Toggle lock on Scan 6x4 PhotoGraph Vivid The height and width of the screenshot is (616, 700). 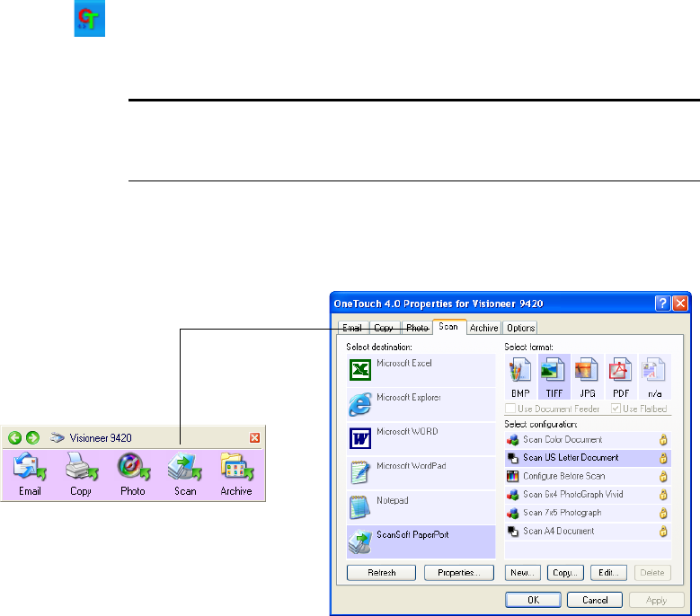pyautogui.click(x=663, y=495)
